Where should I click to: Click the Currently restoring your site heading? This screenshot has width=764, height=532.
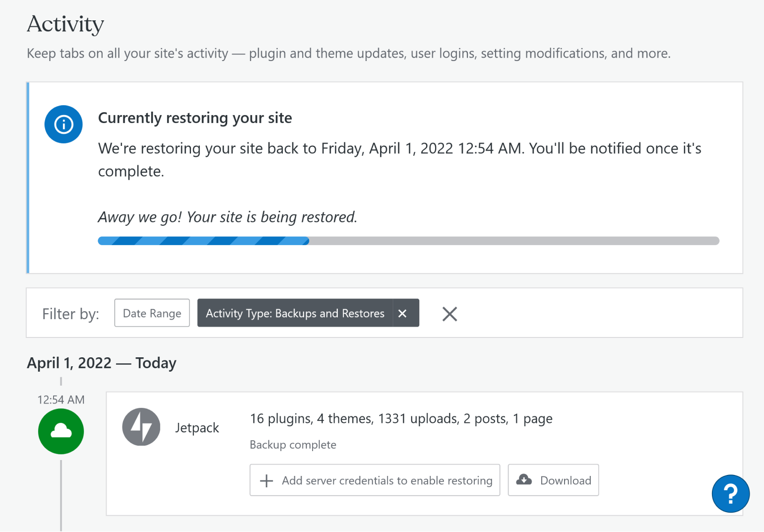pos(195,118)
